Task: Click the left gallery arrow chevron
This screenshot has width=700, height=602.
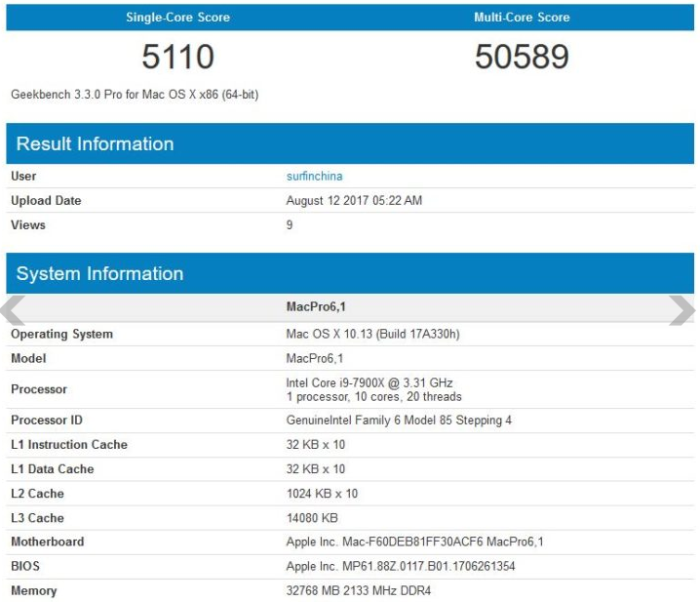Action: [x=13, y=309]
